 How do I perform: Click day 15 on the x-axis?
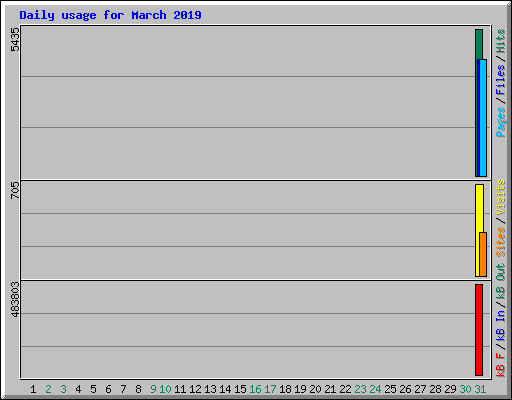(240, 389)
